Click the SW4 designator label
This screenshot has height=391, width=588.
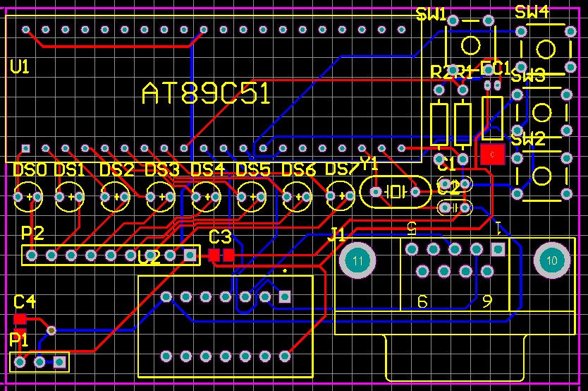tap(532, 12)
